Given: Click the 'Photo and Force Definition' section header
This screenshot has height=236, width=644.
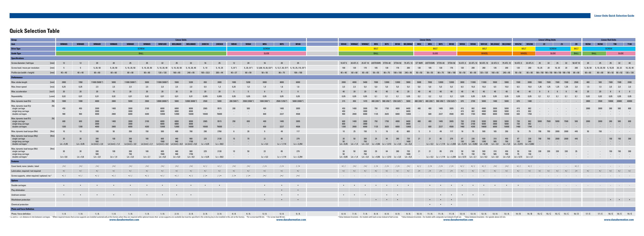Looking at the screenshot, I should coord(23,209).
